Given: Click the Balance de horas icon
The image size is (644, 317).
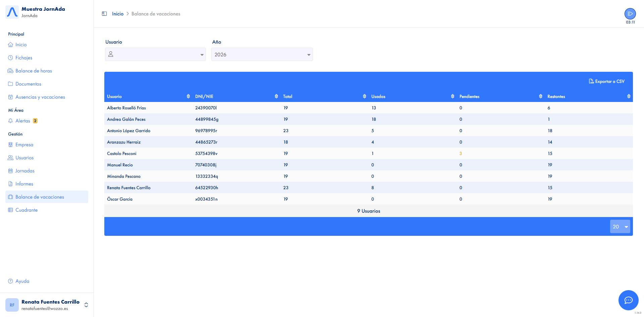Looking at the screenshot, I should (x=10, y=71).
